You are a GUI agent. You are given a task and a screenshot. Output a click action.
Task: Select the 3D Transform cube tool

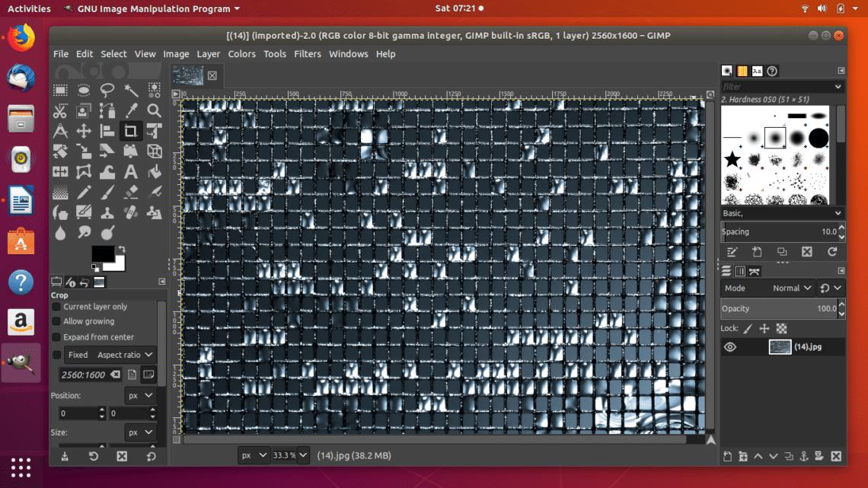coord(155,151)
